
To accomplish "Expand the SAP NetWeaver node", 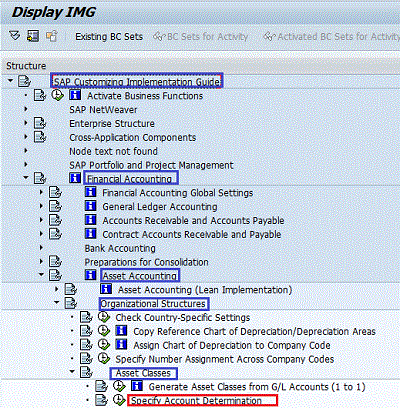I will [26, 109].
